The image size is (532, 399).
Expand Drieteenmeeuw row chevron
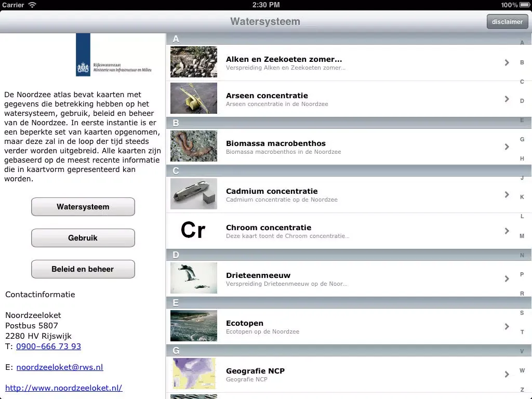click(507, 278)
